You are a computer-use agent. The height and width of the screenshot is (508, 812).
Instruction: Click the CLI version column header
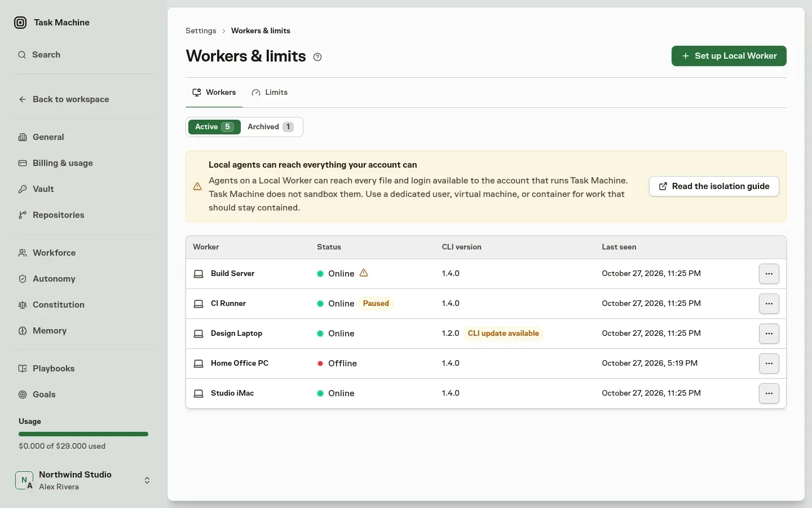[x=462, y=247]
